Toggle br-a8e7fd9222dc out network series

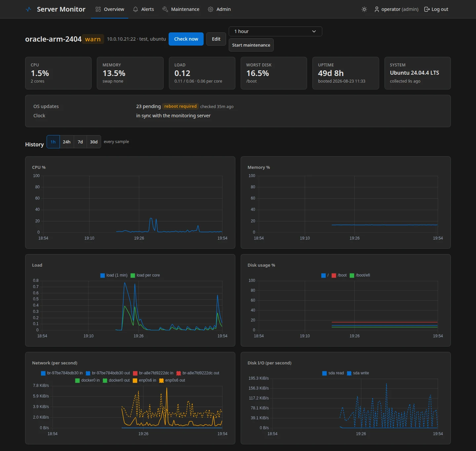tap(198, 373)
